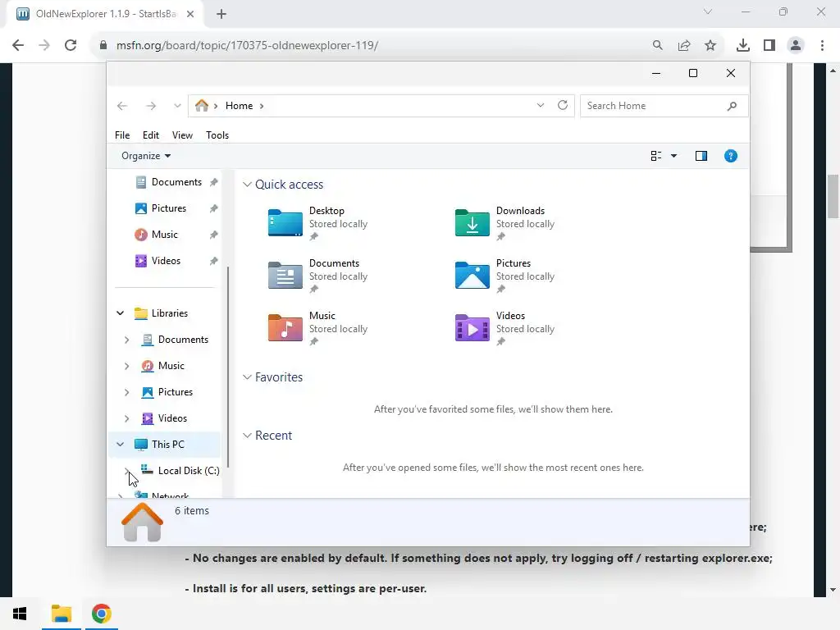The width and height of the screenshot is (840, 630).
Task: Open the view options dropdown arrow
Action: pos(674,156)
